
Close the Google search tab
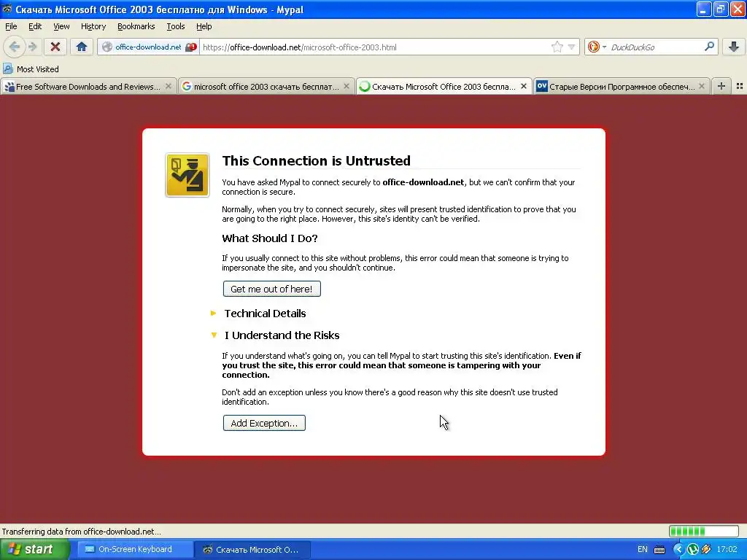[x=347, y=86]
